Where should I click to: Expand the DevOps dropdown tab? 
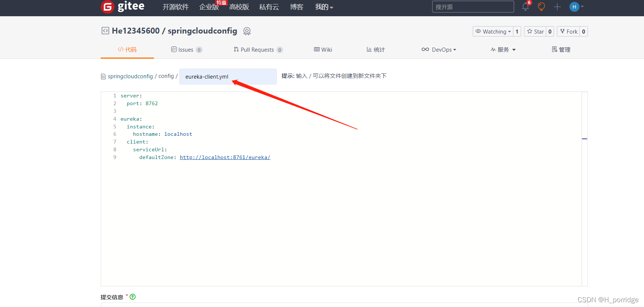(x=439, y=49)
